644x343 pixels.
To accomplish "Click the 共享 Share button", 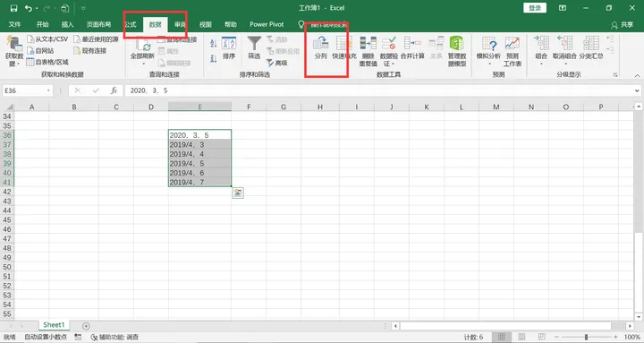I will coord(623,25).
